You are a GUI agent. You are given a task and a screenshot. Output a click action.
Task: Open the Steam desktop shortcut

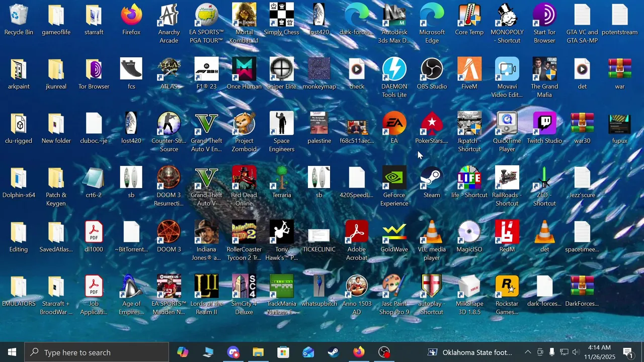(x=432, y=183)
